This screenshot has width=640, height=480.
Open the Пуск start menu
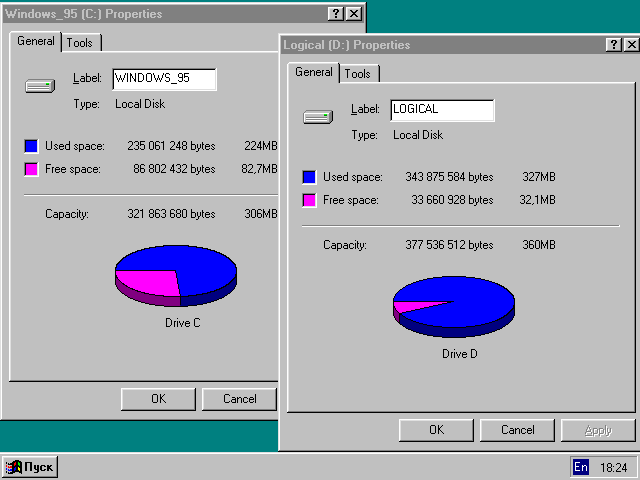30,467
